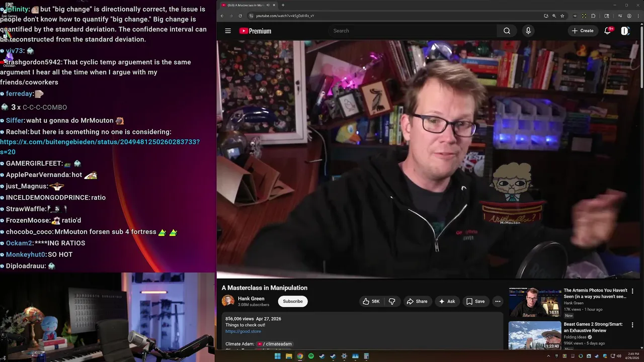Click username Siffer in chat
The height and width of the screenshot is (362, 644).
tap(15, 121)
